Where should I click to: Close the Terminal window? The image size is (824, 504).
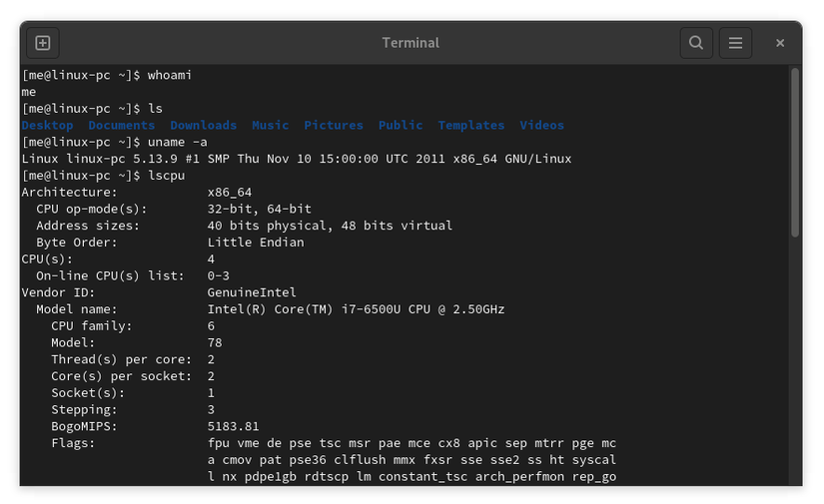tap(780, 43)
